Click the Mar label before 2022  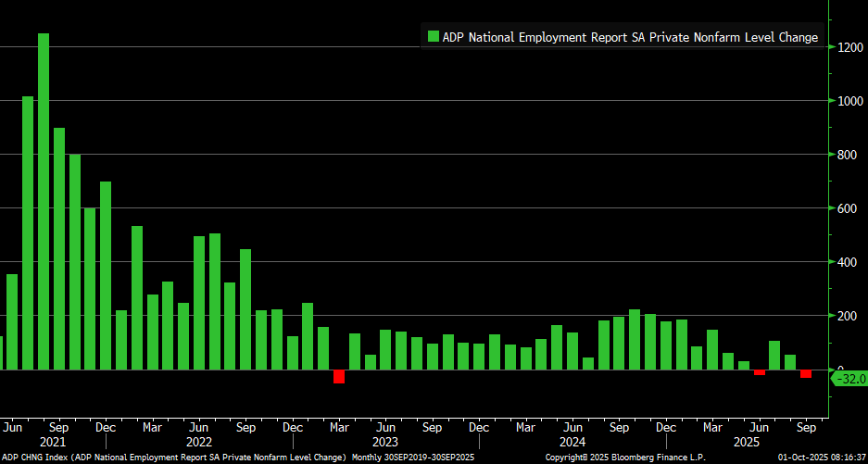[152, 428]
